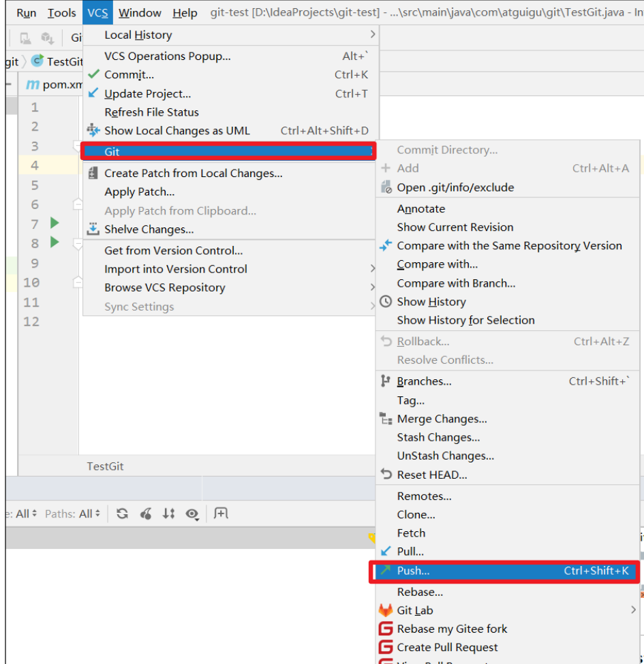Click Show History for Selection
644x664 pixels.
coord(508,320)
